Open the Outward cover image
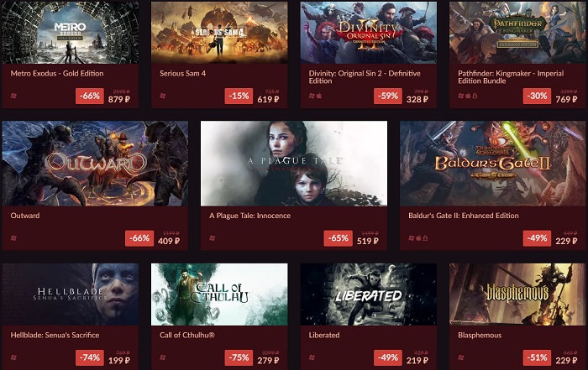Screen dimensions: 588x370 pyautogui.click(x=95, y=164)
